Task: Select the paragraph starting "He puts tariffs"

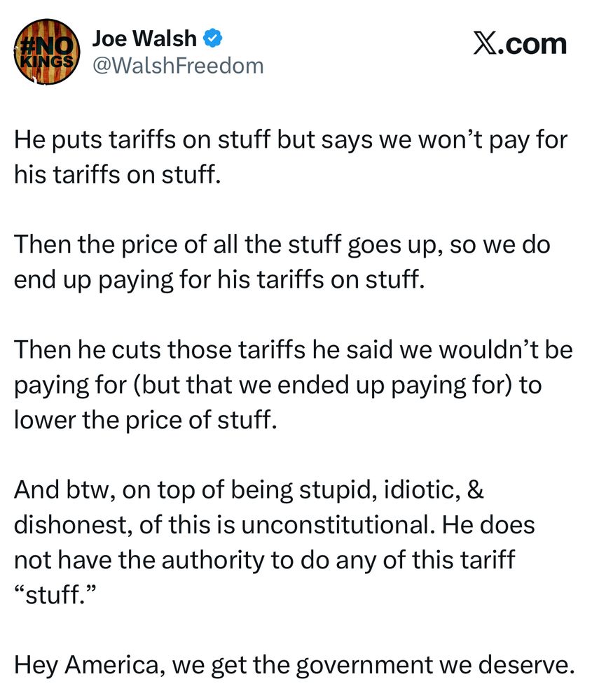Action: 291,157
